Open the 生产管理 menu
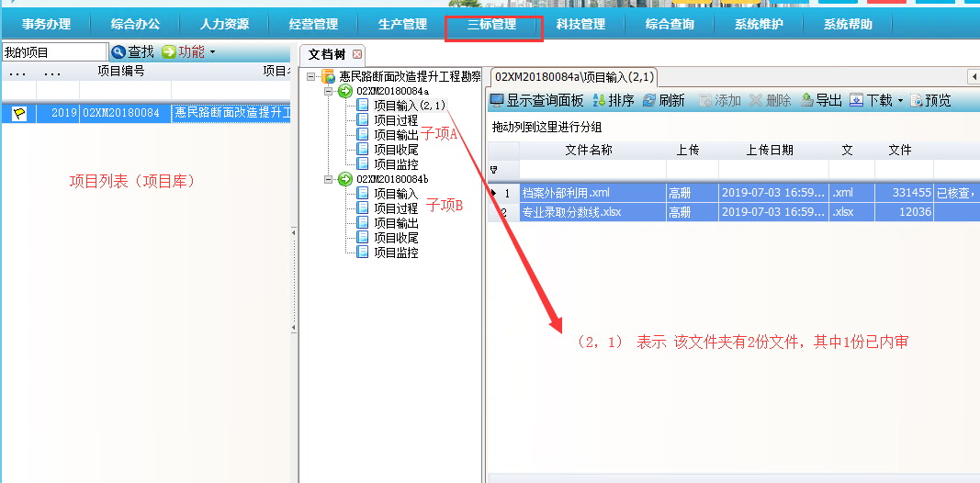 pos(402,25)
